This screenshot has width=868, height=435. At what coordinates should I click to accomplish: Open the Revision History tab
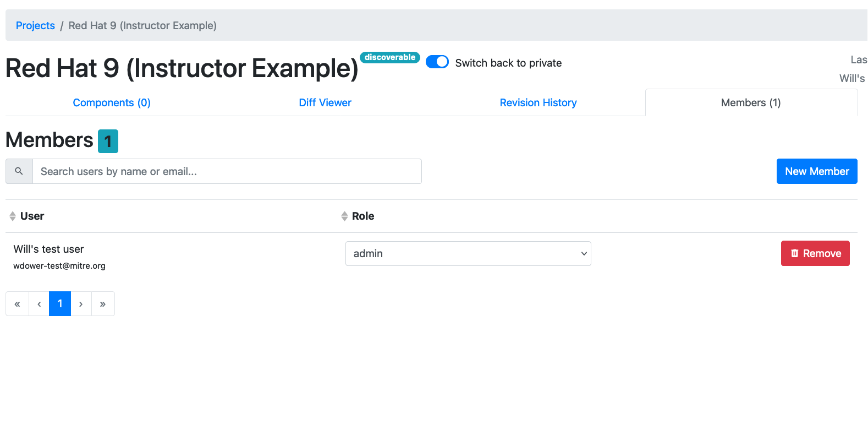(538, 103)
